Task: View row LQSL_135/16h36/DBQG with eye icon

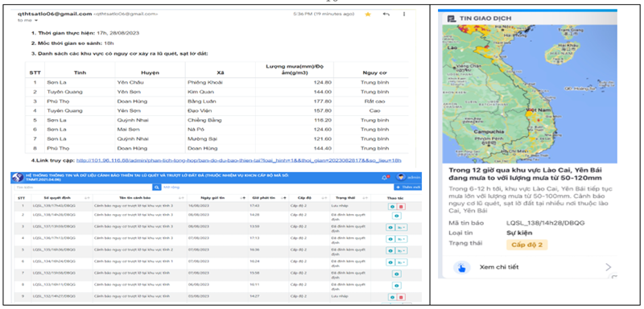Action: click(390, 250)
